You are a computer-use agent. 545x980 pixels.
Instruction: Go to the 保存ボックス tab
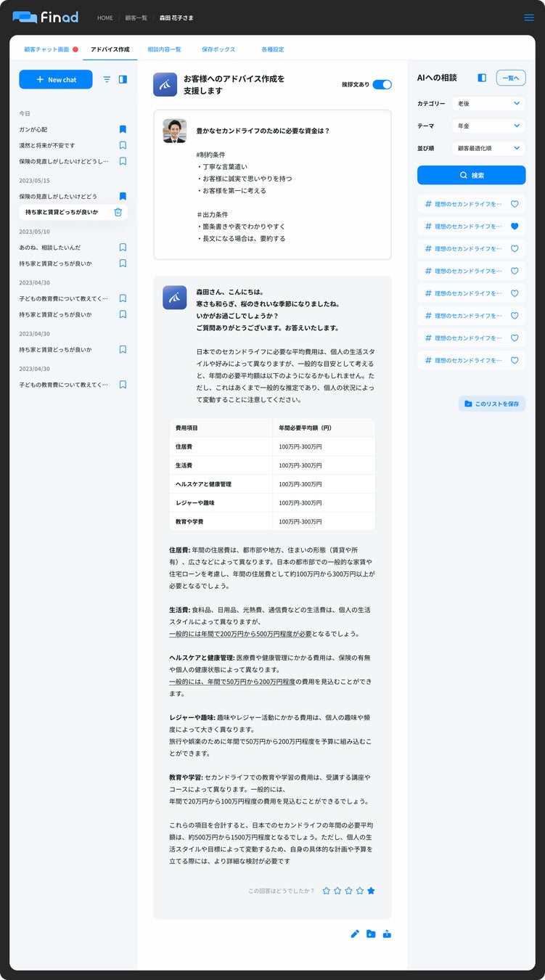tap(218, 49)
